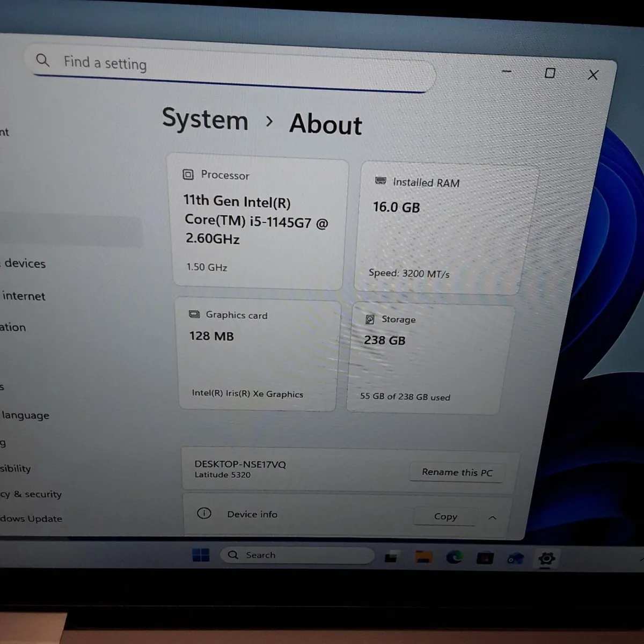Screen dimensions: 644x644
Task: Open the Microsoft Store taskbar icon
Action: tap(485, 558)
